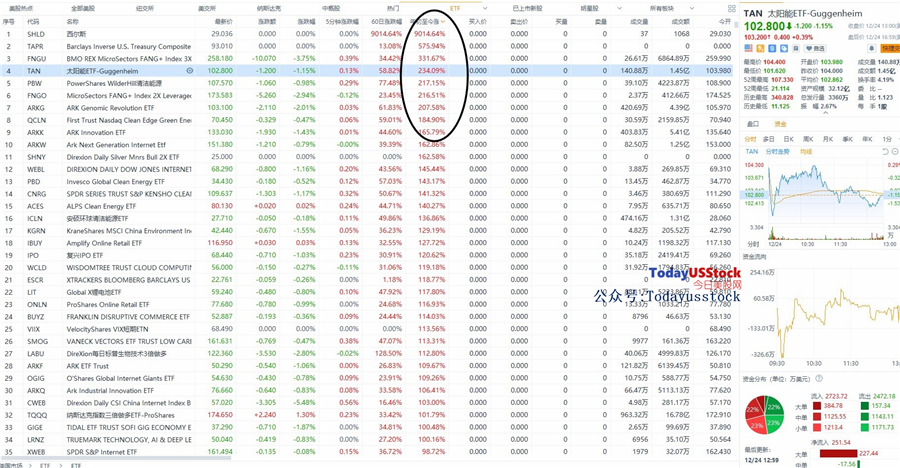Select the PBW PowerShares WilderHill row
900x468 pixels.
click(369, 83)
